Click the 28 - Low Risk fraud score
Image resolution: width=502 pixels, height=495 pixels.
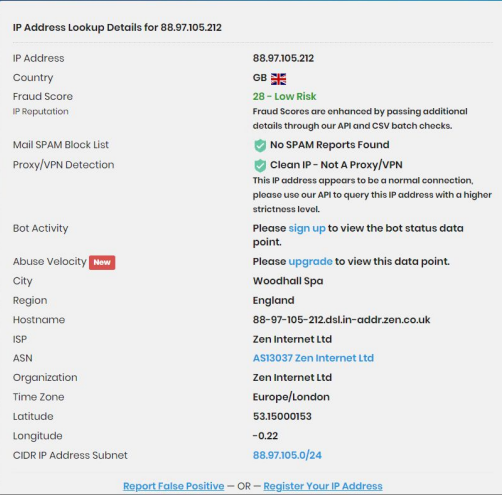click(284, 96)
